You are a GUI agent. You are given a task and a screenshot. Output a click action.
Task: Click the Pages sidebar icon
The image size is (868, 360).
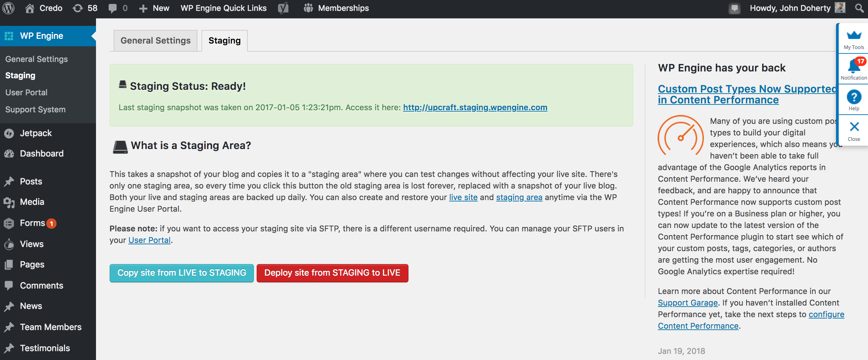tap(9, 264)
